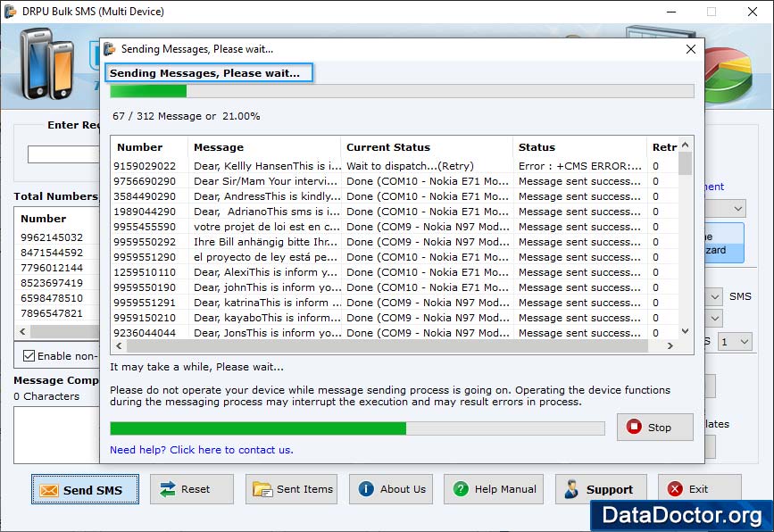Click the status table scroll up arrow
The image size is (774, 532).
coord(685,145)
